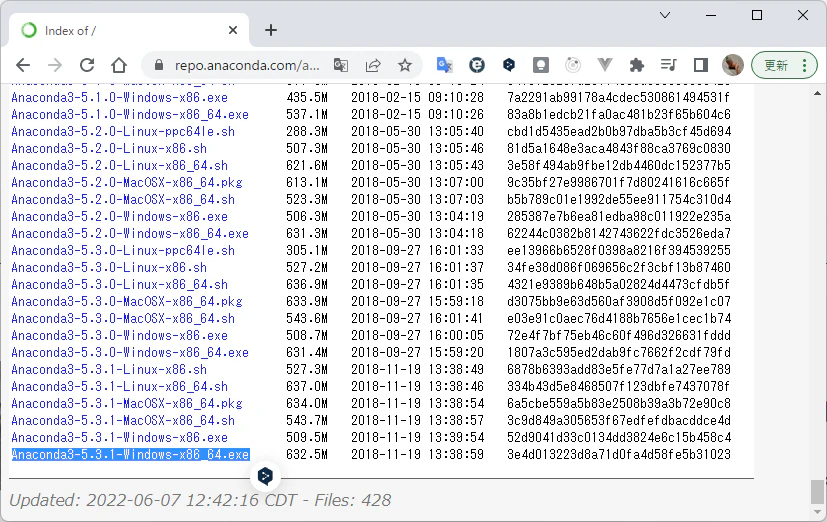Click the forward navigation arrow
The image size is (827, 522).
click(55, 65)
